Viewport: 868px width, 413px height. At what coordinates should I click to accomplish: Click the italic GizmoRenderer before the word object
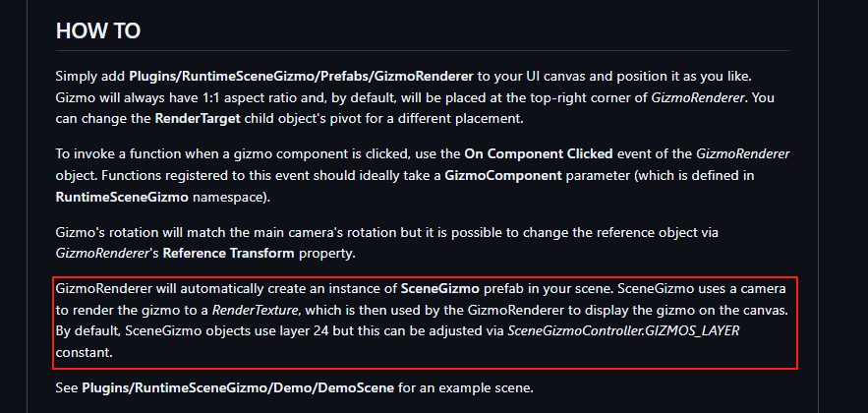click(742, 153)
